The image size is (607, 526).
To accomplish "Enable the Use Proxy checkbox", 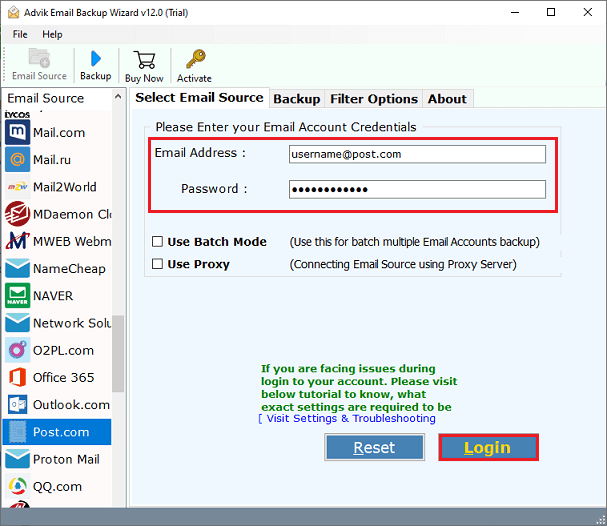I will click(x=157, y=264).
